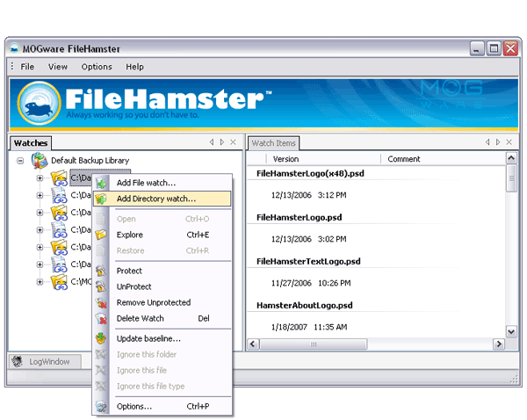The width and height of the screenshot is (527, 420).
Task: Select version 1/18/2007 11:35 AM
Action: (x=309, y=327)
